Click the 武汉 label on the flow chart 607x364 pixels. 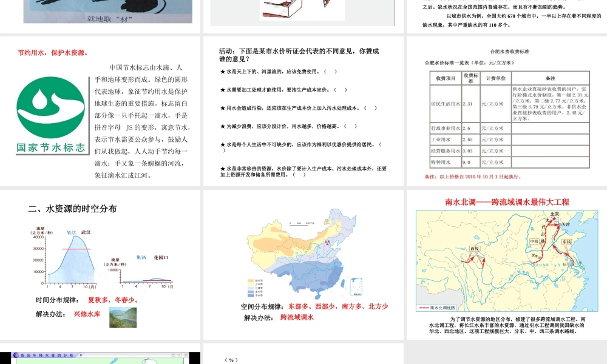[x=86, y=232]
